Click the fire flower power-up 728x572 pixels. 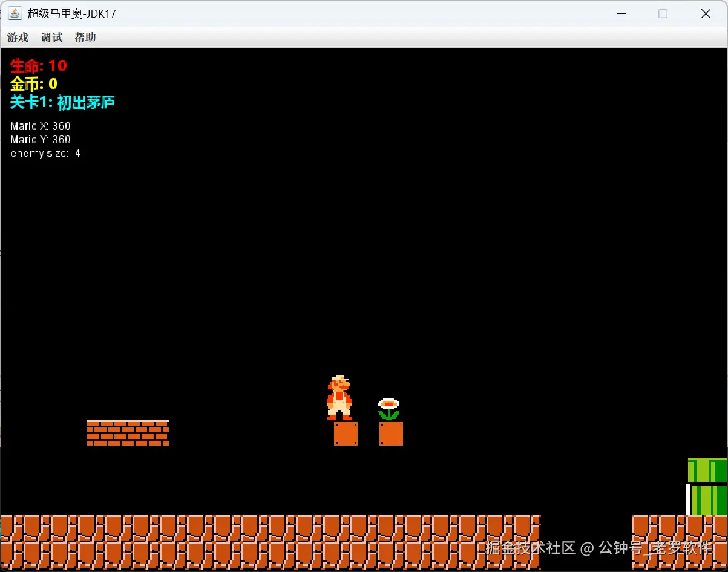click(x=389, y=409)
